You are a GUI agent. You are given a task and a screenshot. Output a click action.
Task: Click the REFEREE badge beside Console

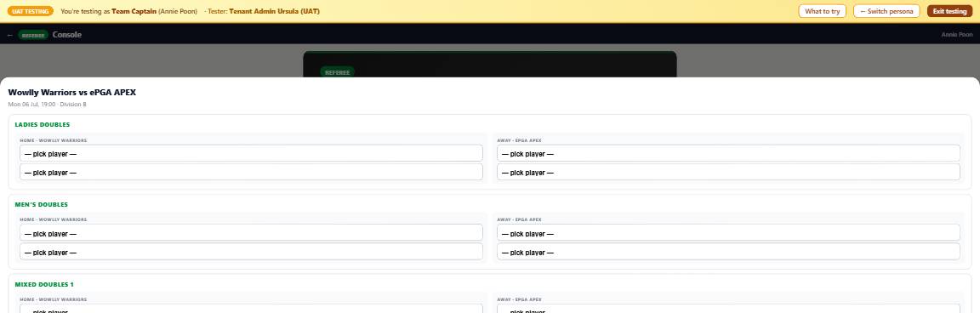tap(33, 35)
